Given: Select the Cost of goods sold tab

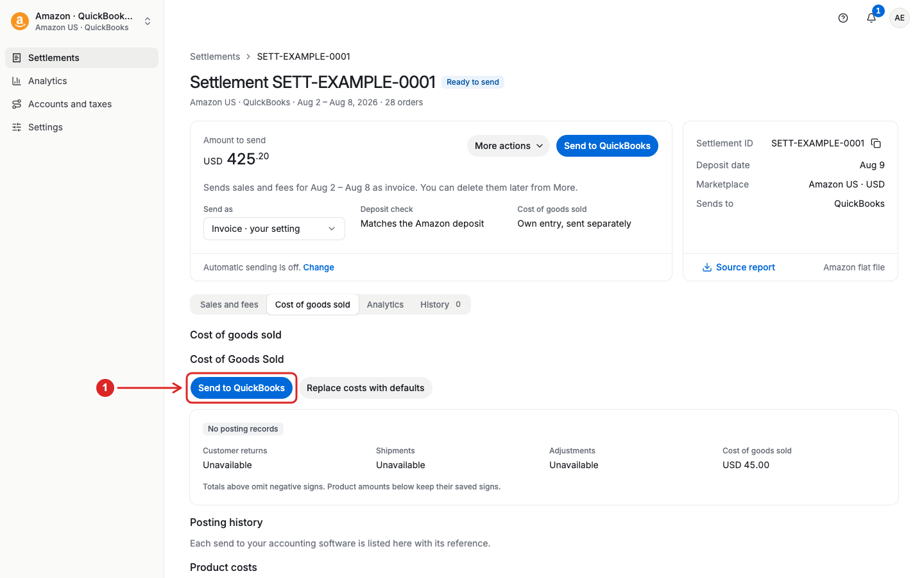Looking at the screenshot, I should pos(312,304).
